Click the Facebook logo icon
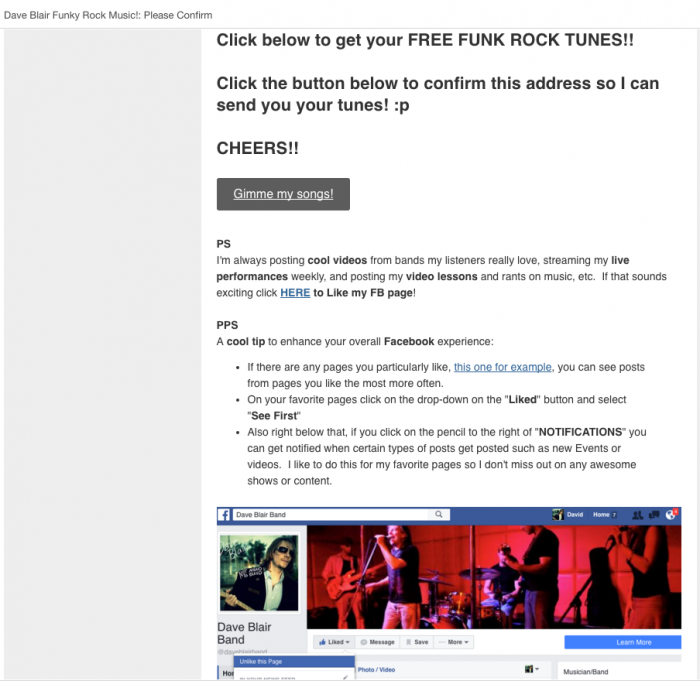Image resolution: width=700 pixels, height=681 pixels. pyautogui.click(x=224, y=515)
